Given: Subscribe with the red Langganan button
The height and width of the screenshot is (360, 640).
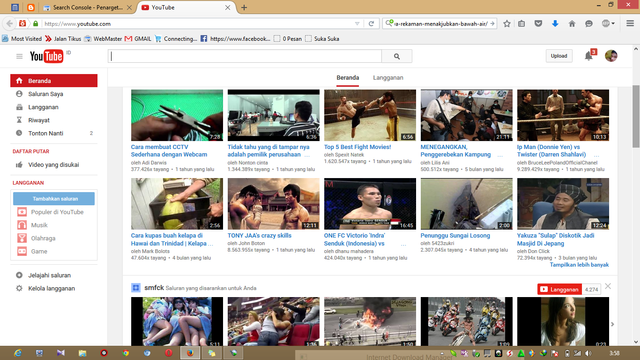Looking at the screenshot, I should coord(560,289).
